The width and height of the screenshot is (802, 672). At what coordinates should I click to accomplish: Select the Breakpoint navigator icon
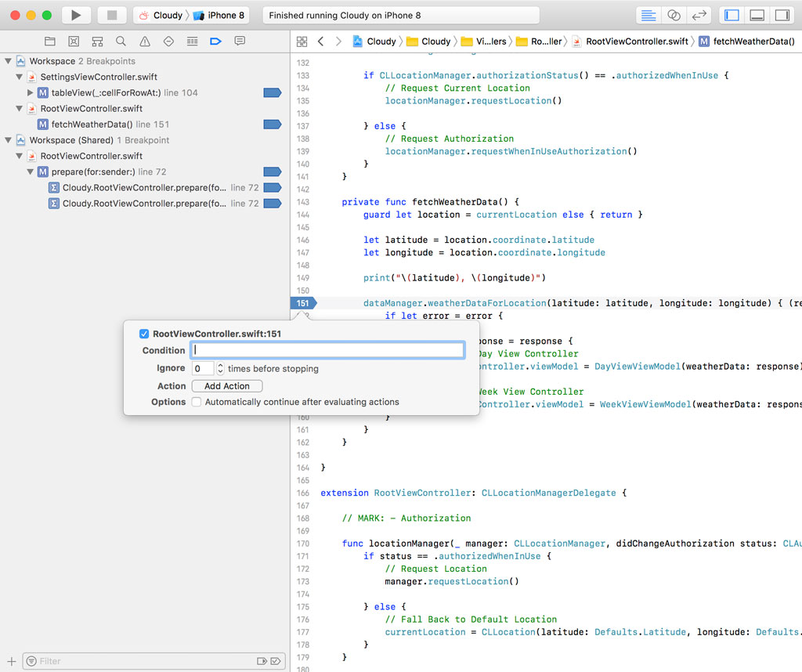tap(216, 41)
